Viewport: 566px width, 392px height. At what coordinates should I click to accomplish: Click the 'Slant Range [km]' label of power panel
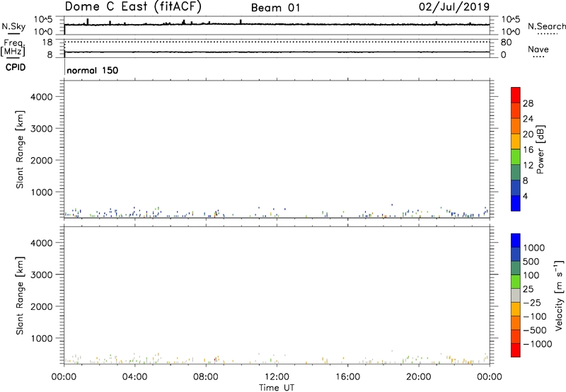(20, 149)
